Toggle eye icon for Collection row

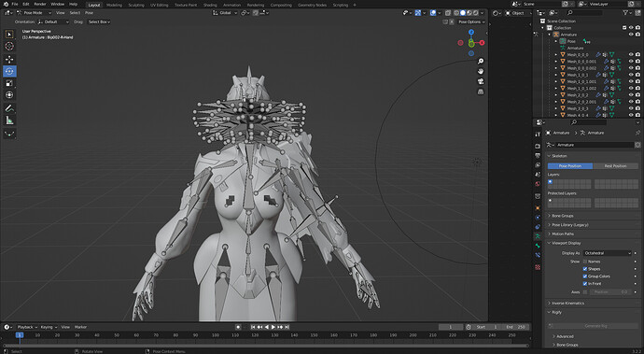click(x=631, y=28)
